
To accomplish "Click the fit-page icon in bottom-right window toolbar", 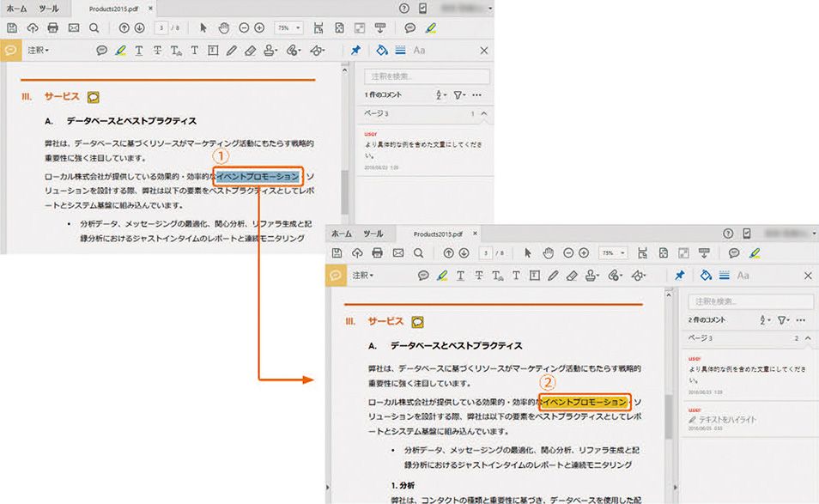I will click(664, 252).
